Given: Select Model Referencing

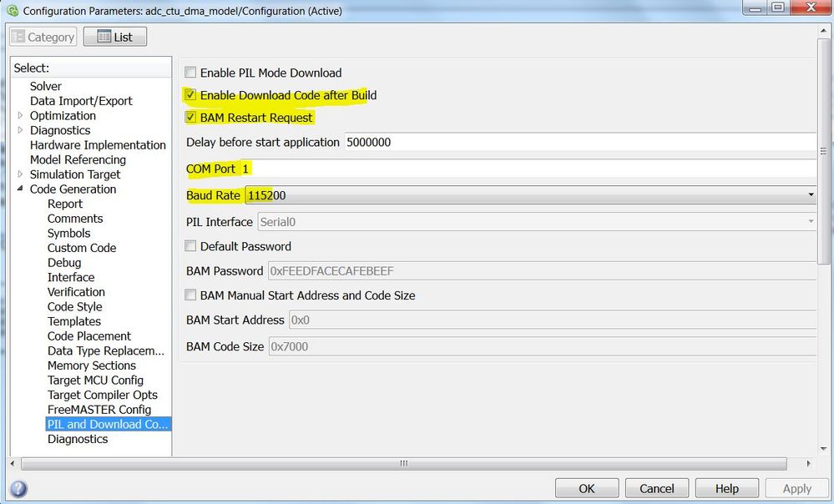Looking at the screenshot, I should click(x=78, y=159).
